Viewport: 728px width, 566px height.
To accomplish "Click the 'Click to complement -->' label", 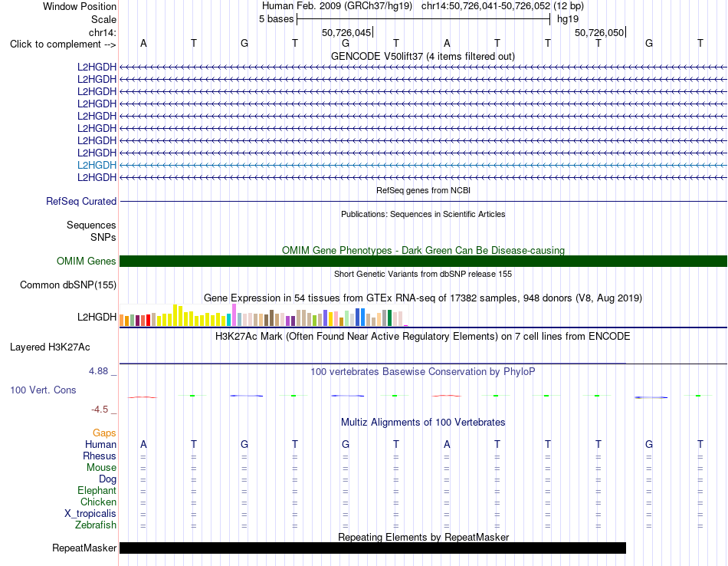I will 63,44.
